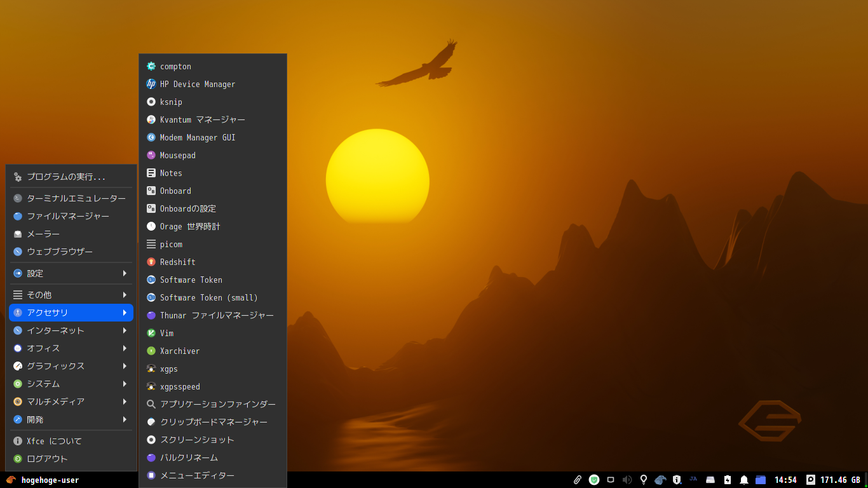Expand the オフィス submenu arrow
The height and width of the screenshot is (488, 868).
point(125,348)
